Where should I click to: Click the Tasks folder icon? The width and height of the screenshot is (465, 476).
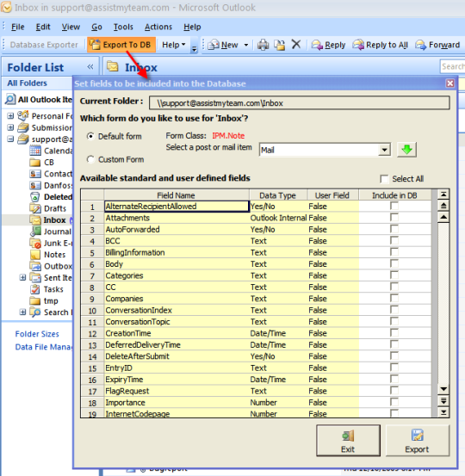[x=35, y=289]
